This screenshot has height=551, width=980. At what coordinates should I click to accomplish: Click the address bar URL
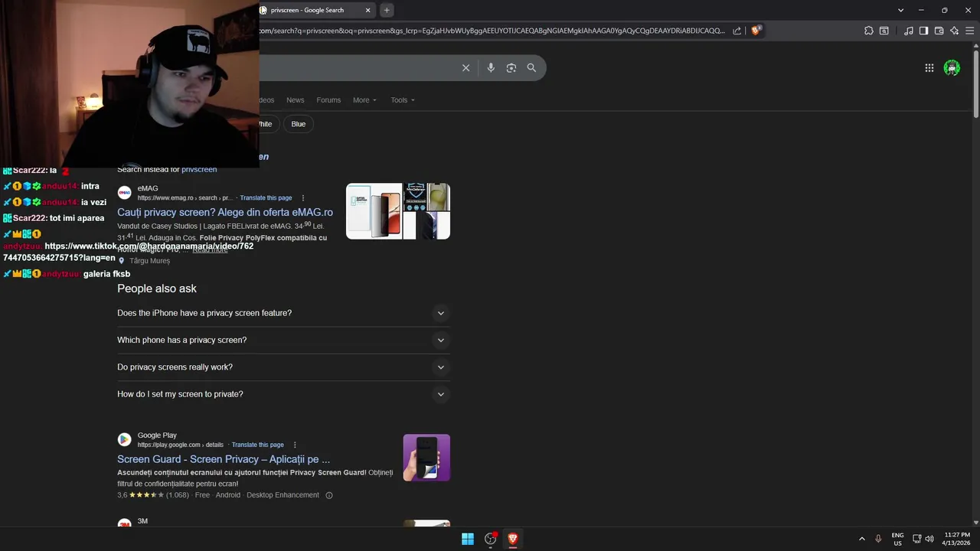tap(492, 31)
